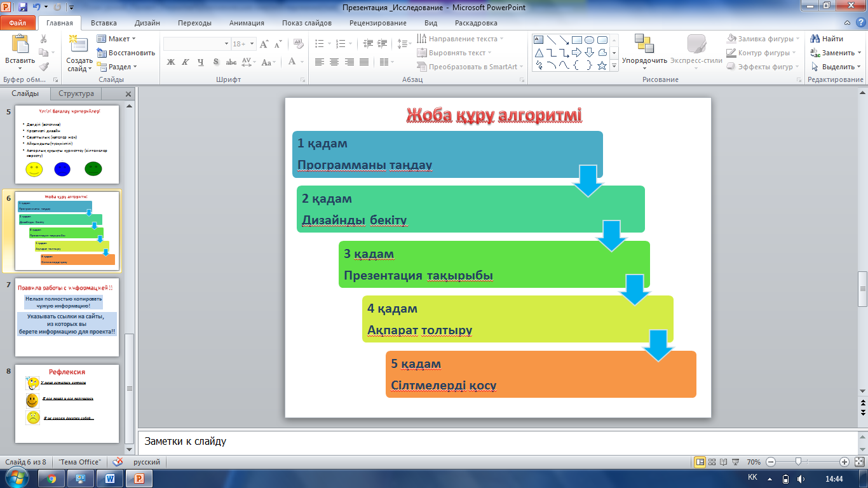This screenshot has width=868, height=488.
Task: Open the Select (Выделить) dropdown
Action: click(836, 67)
